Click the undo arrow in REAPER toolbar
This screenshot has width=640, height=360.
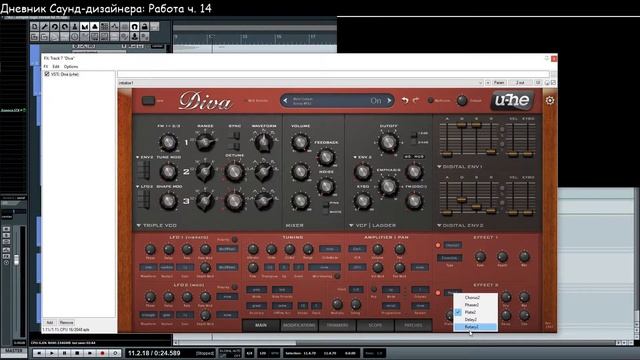tap(55, 27)
